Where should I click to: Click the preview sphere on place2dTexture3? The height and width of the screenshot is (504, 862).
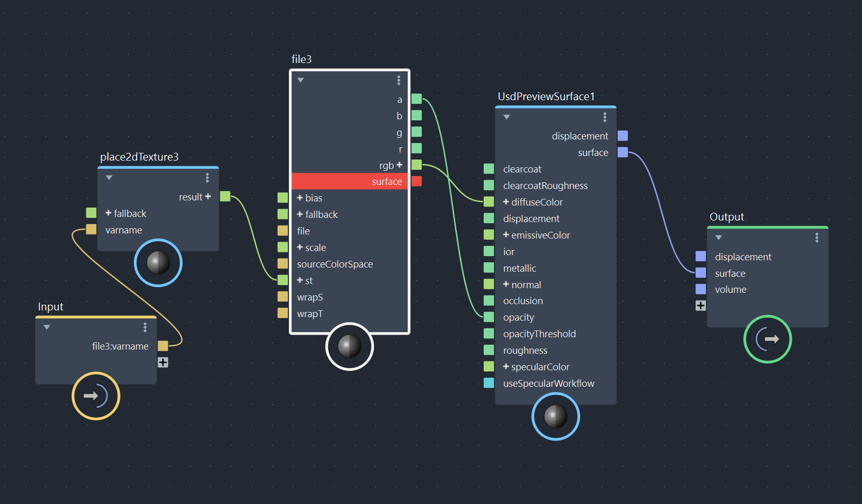click(158, 263)
